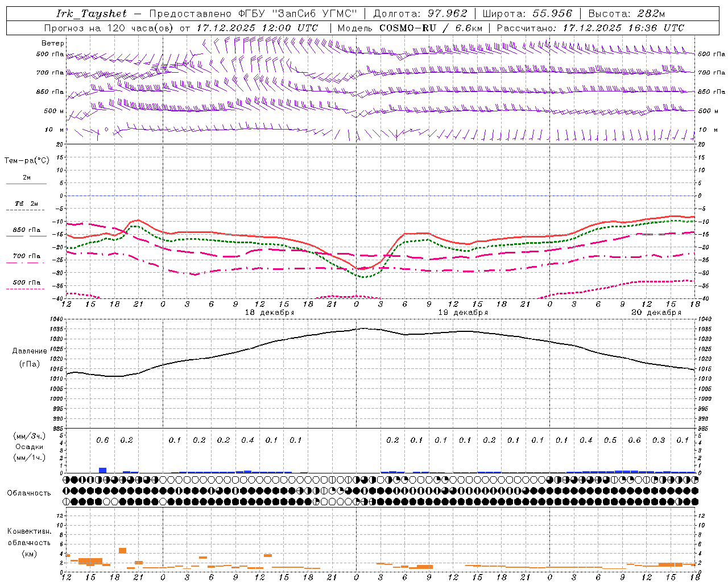Click the Irk_Tayshet station title
Image resolution: width=728 pixels, height=582 pixels.
pyautogui.click(x=92, y=14)
